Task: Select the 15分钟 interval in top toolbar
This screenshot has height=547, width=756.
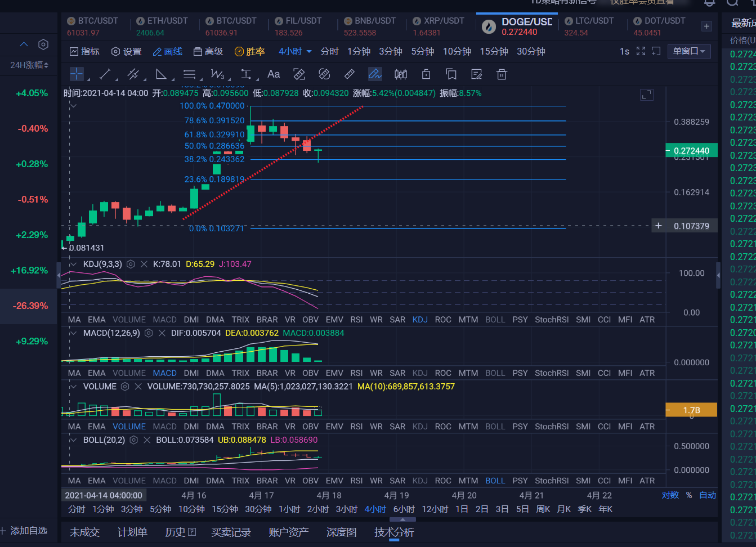Action: click(x=494, y=51)
